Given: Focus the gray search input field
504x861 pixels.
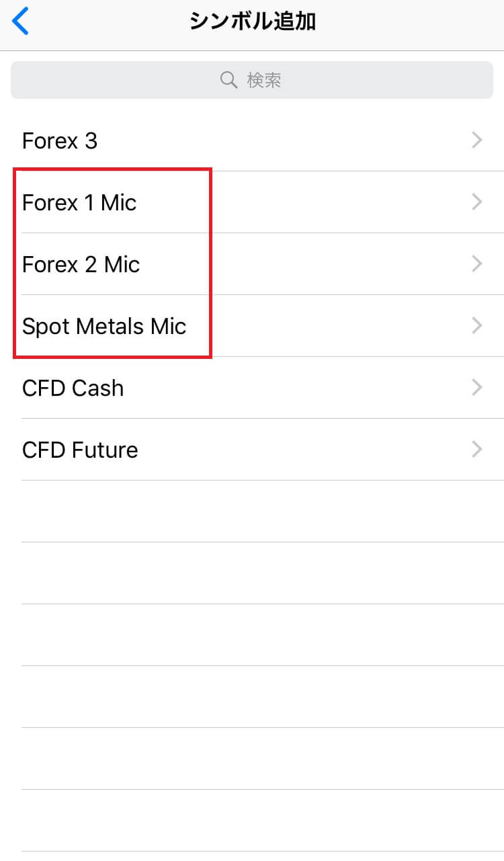Looking at the screenshot, I should coord(252,81).
